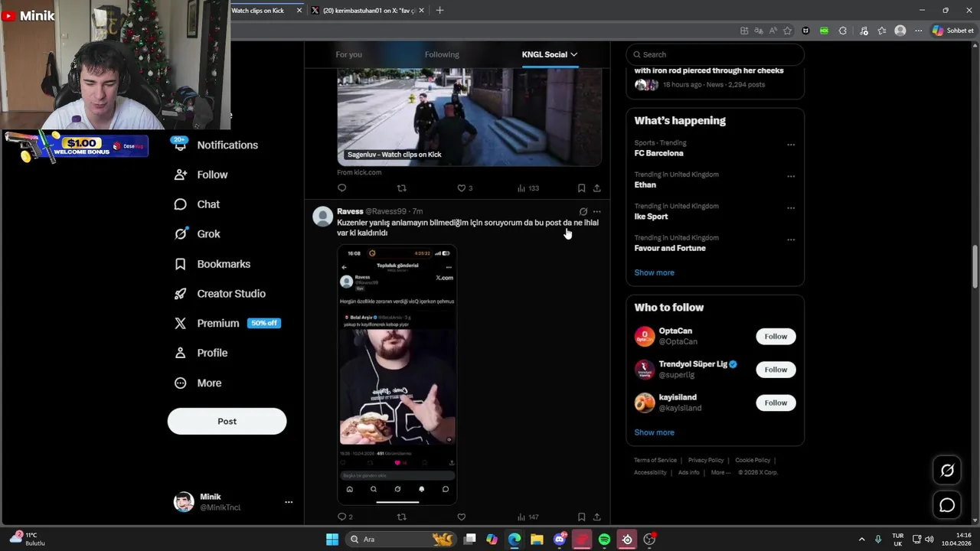Open Privacy Policy link

pos(706,460)
